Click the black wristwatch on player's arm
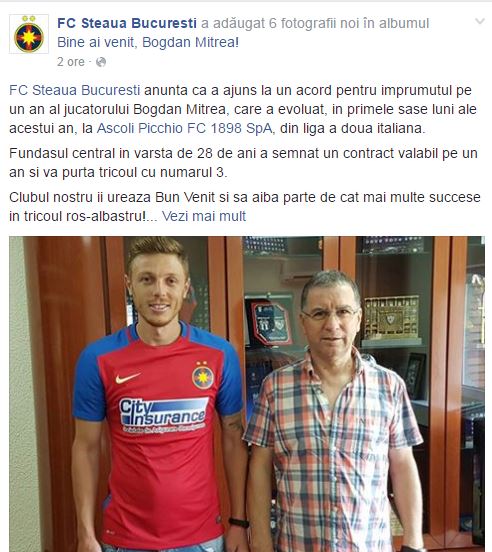The image size is (492, 552). 238,522
